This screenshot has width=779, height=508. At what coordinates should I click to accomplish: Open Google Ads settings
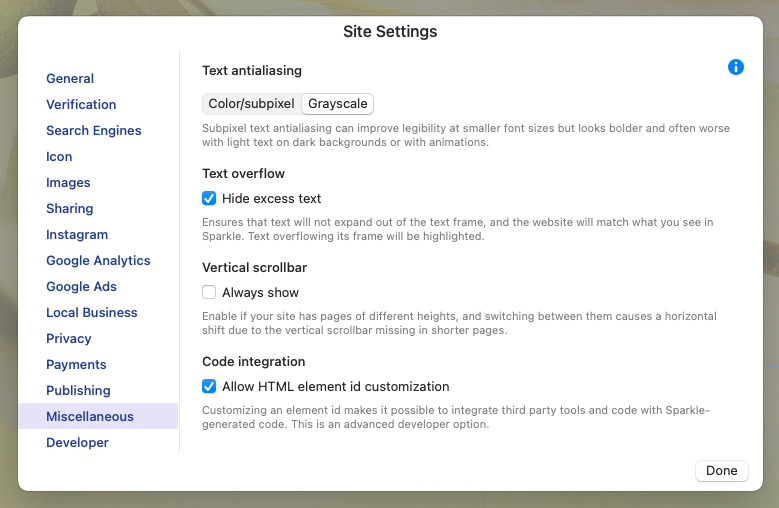click(x=81, y=287)
